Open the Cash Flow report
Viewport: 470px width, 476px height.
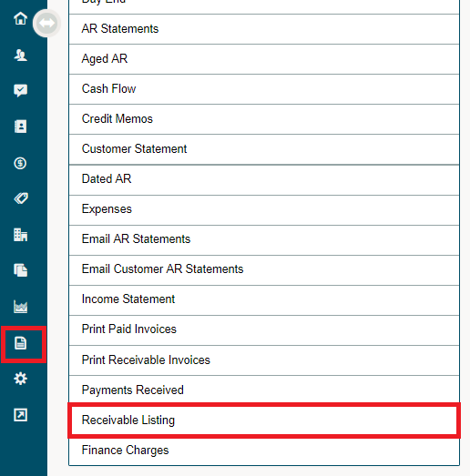264,89
